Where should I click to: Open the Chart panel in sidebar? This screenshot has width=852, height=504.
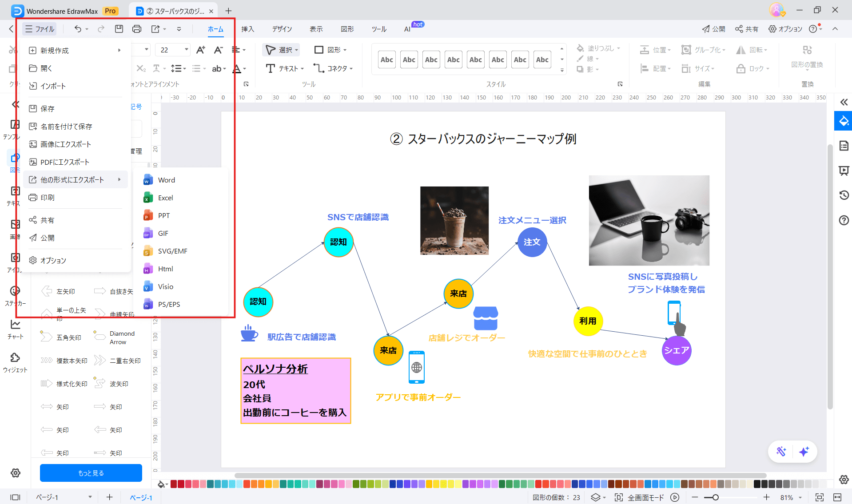pyautogui.click(x=15, y=329)
